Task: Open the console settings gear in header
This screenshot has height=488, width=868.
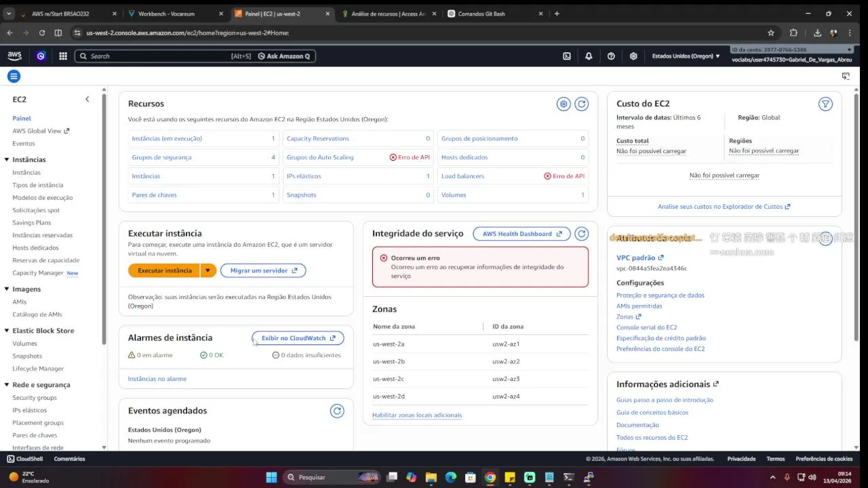Action: (x=633, y=56)
